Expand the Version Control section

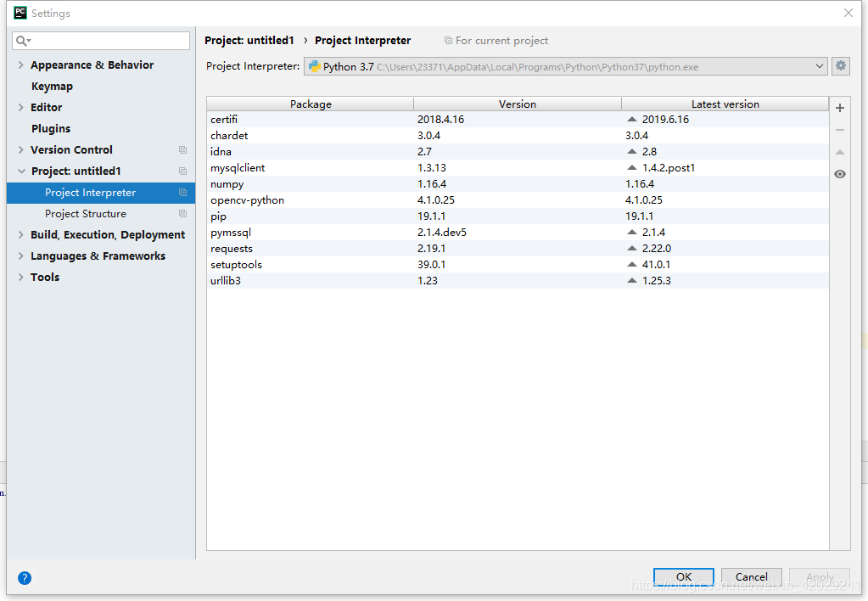coord(20,149)
